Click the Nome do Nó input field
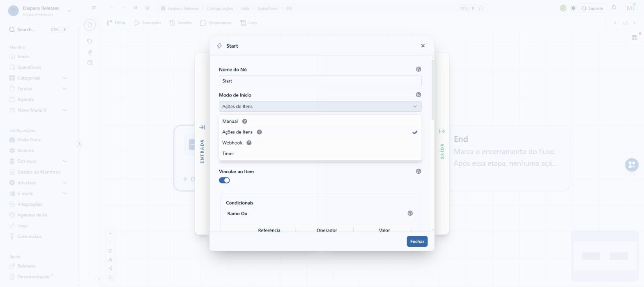644x287 pixels. (320, 81)
